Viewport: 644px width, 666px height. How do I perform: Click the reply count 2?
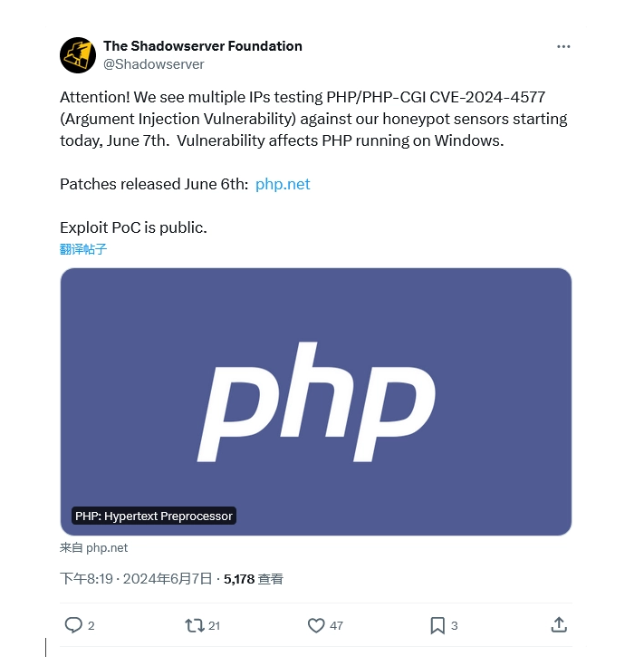pos(91,625)
